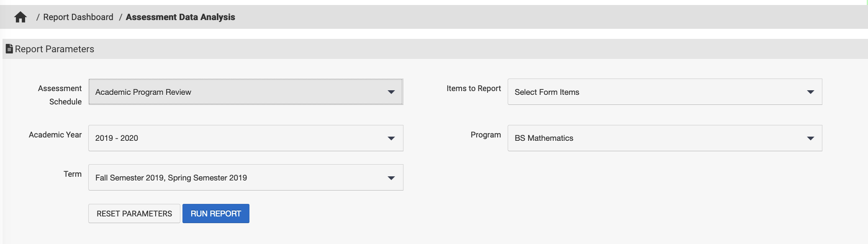The width and height of the screenshot is (868, 244).
Task: Click the document icon beside Report Parameters
Action: click(9, 49)
